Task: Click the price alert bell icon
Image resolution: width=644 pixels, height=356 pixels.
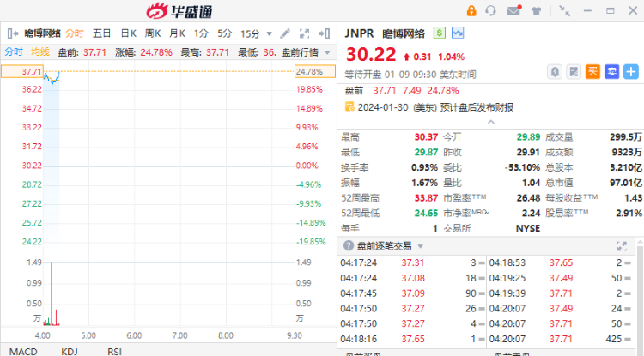Action: [555, 71]
